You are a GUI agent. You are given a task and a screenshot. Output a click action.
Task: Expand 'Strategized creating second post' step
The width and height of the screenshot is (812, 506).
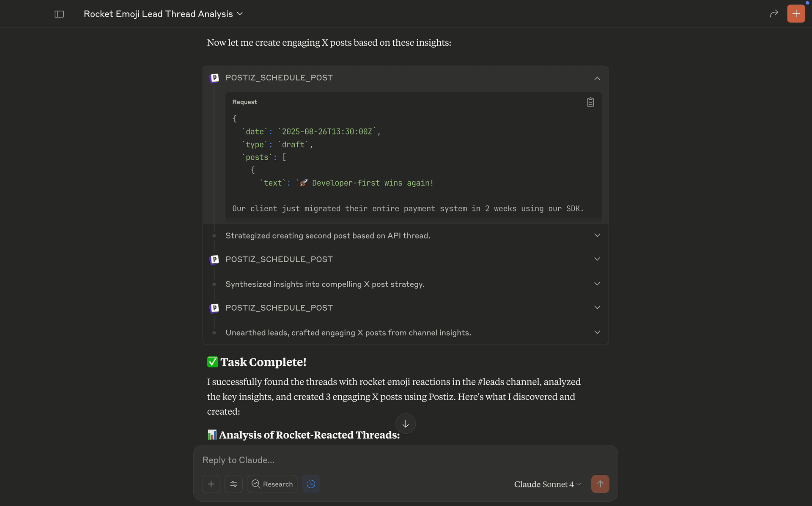(x=597, y=235)
